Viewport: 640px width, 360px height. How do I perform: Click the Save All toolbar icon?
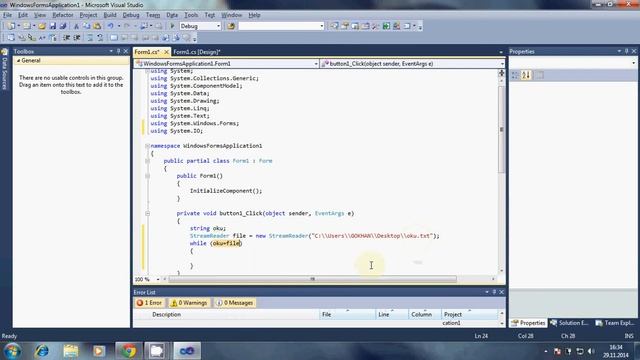pos(63,26)
